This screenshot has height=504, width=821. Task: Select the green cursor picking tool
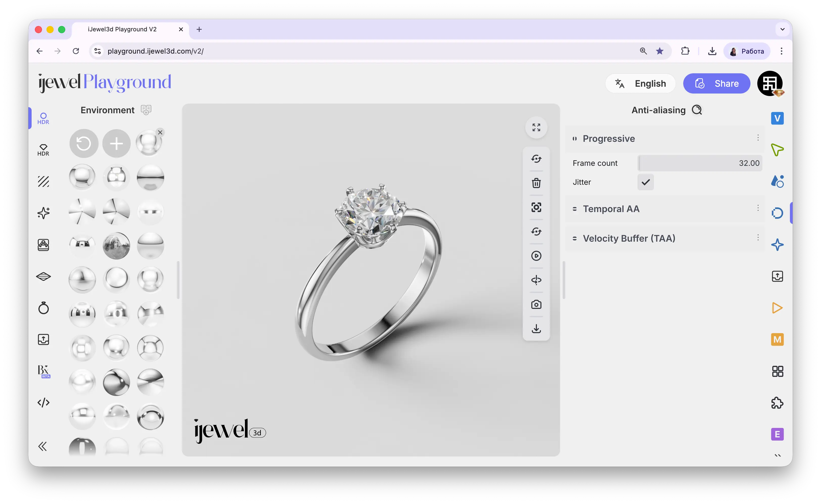777,150
